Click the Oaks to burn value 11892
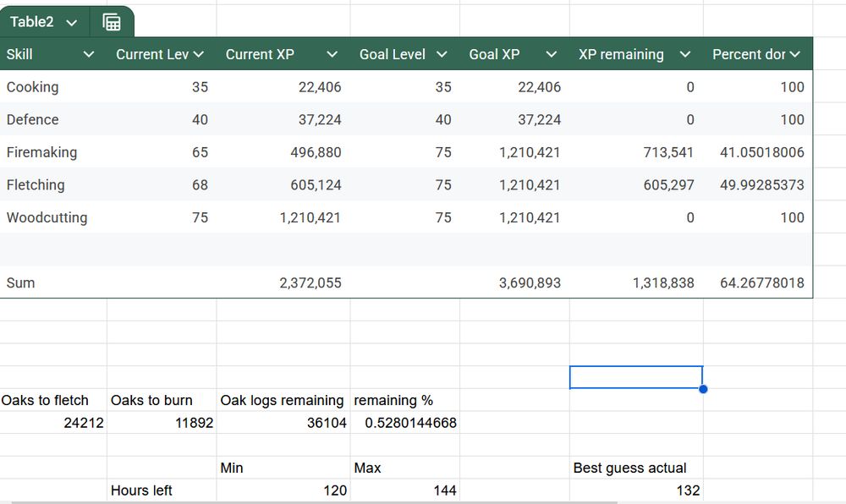Image resolution: width=846 pixels, height=504 pixels. (x=194, y=423)
